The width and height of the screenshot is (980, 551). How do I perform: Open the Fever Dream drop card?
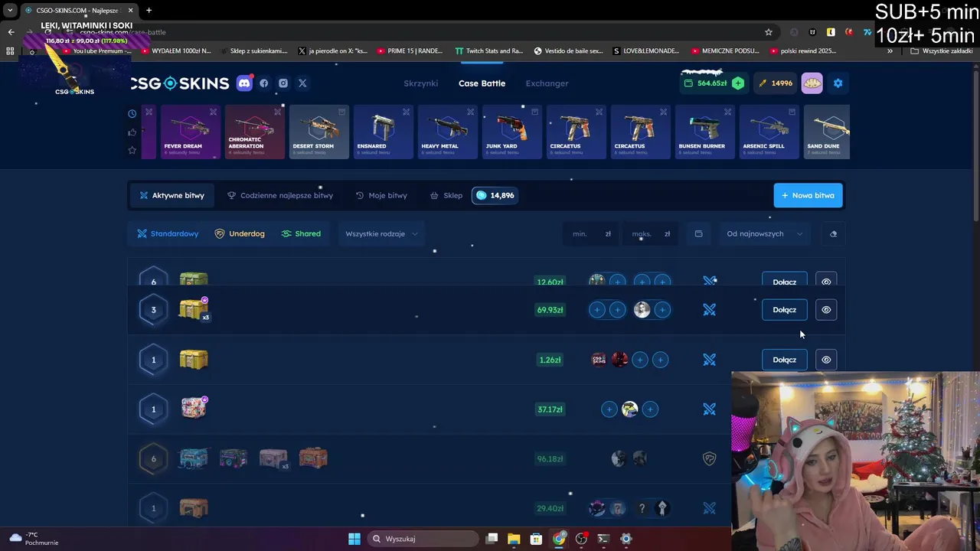190,132
